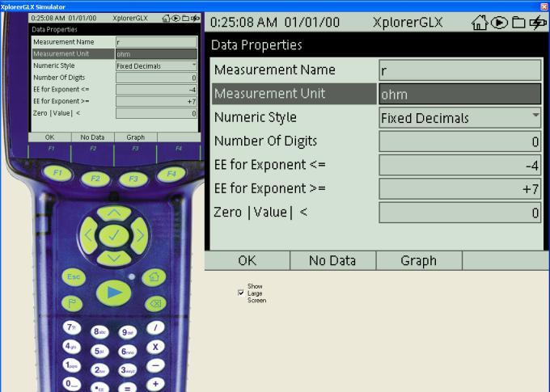Click the 7 key on the keypad

(x=72, y=328)
